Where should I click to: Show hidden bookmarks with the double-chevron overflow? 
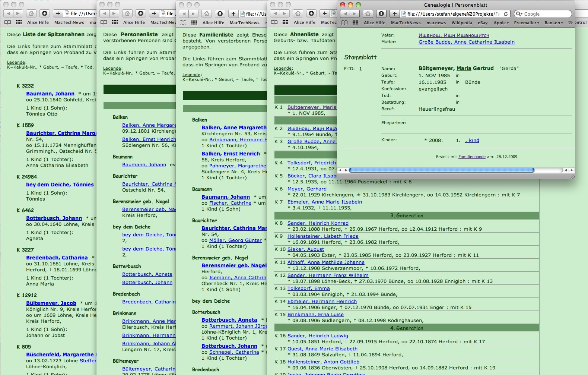(570, 23)
